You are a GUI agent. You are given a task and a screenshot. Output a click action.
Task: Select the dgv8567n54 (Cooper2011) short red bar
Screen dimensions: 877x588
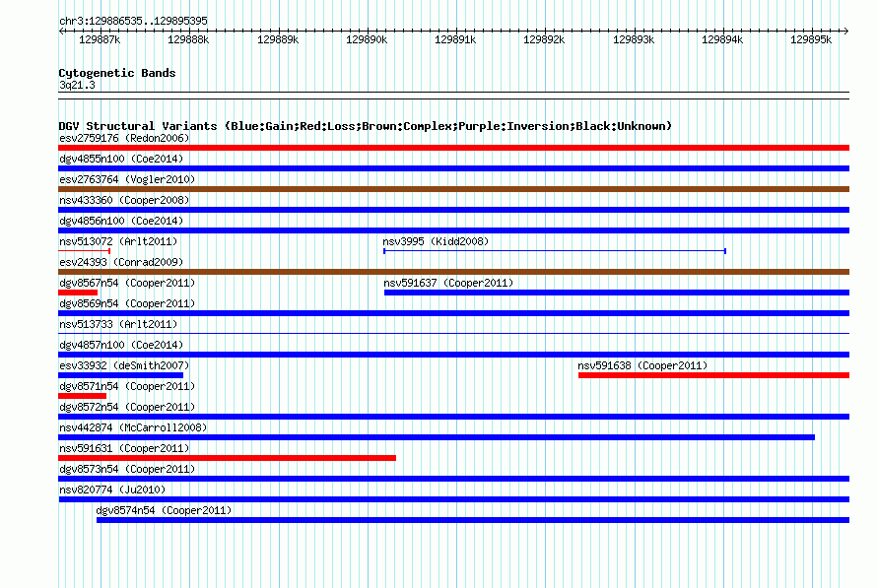[78, 293]
